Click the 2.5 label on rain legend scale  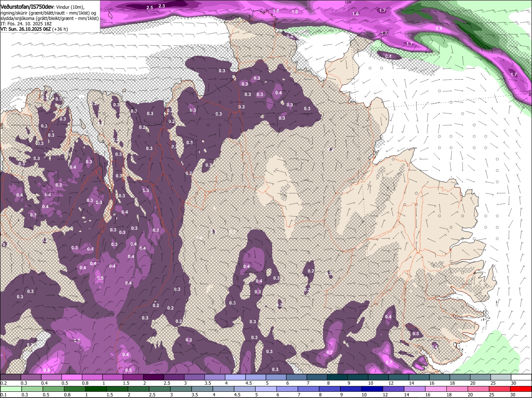point(152,395)
